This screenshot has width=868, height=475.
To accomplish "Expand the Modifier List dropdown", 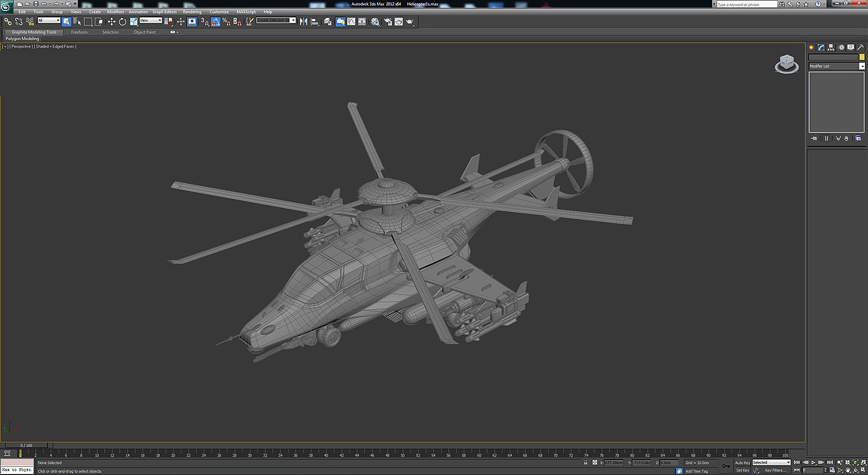I will tap(861, 66).
